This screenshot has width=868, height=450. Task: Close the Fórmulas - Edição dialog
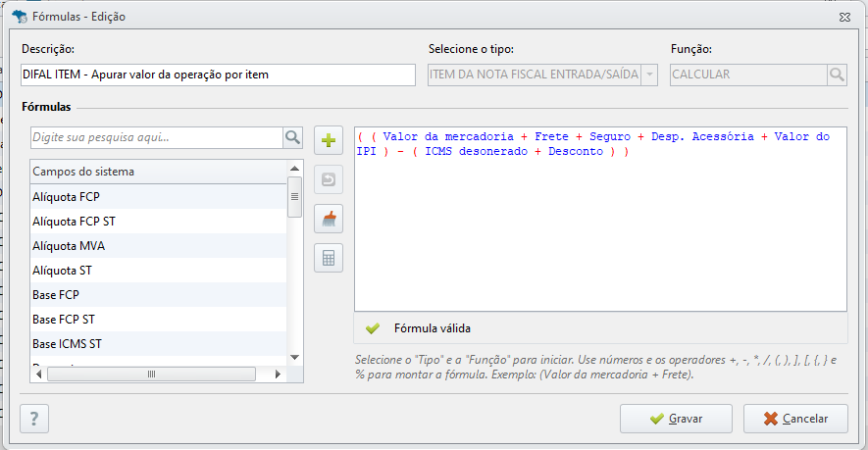844,18
